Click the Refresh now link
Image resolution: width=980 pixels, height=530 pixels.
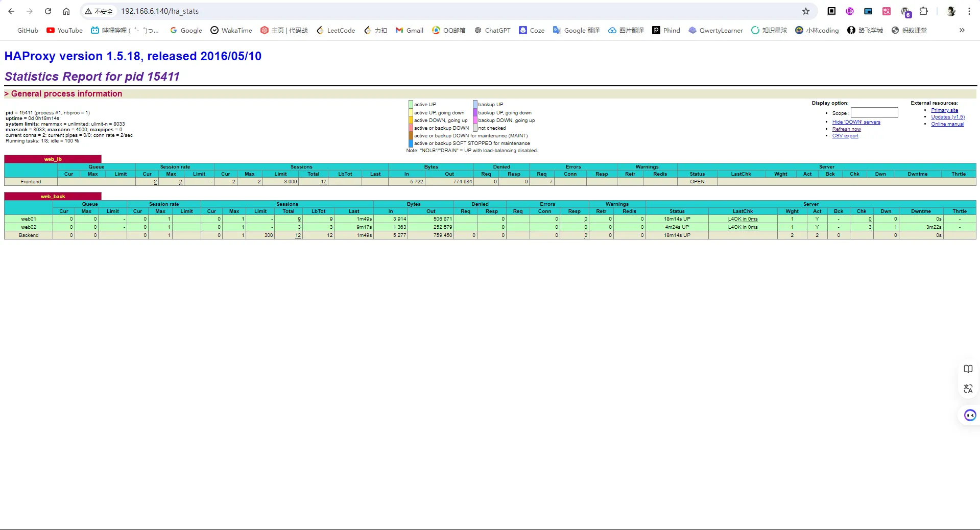[846, 129]
